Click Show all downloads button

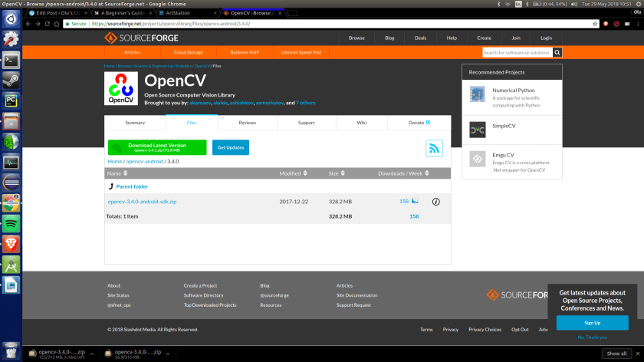pos(616,354)
